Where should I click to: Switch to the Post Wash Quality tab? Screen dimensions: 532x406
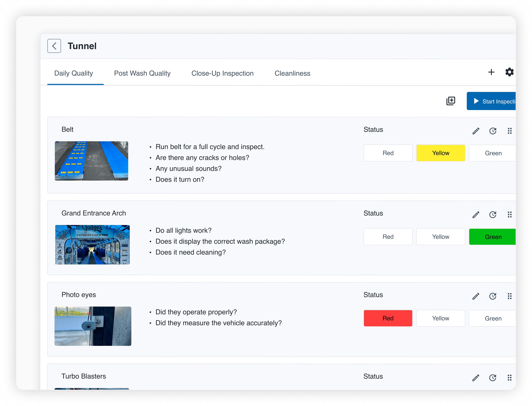142,73
